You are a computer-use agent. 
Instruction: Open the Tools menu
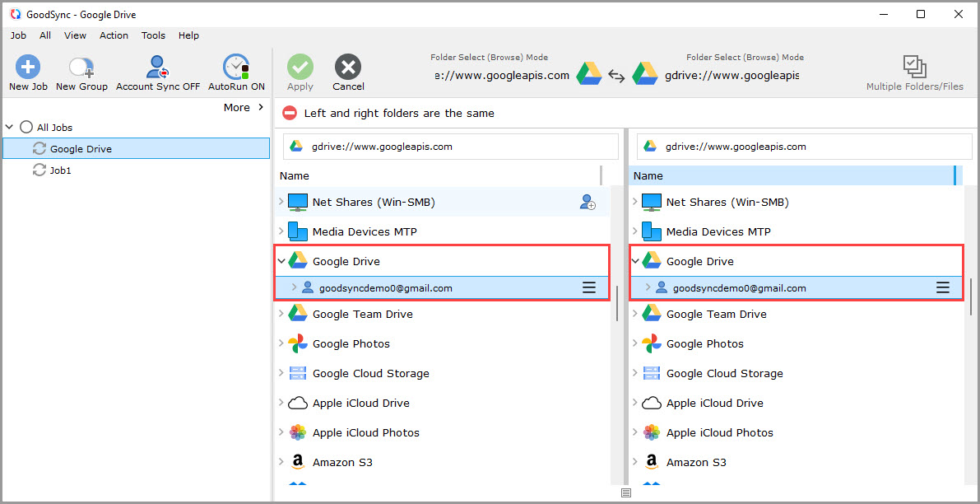(x=153, y=35)
